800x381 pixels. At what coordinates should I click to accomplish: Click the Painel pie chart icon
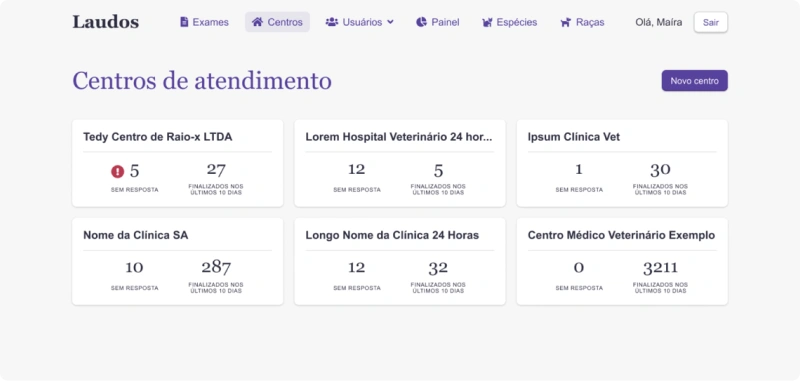pyautogui.click(x=421, y=22)
